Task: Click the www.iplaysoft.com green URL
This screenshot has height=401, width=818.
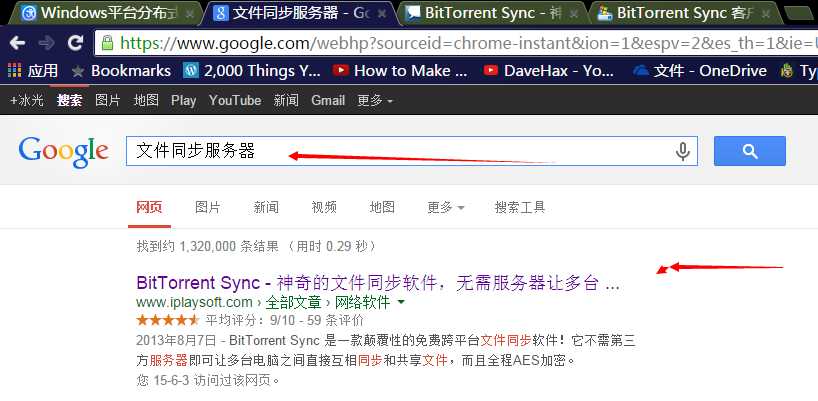Action: click(x=195, y=302)
